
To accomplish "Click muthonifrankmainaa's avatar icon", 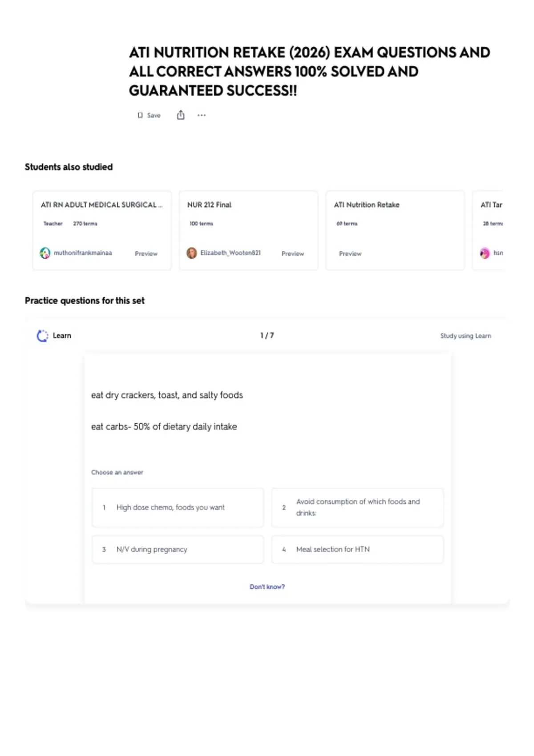I will [45, 253].
